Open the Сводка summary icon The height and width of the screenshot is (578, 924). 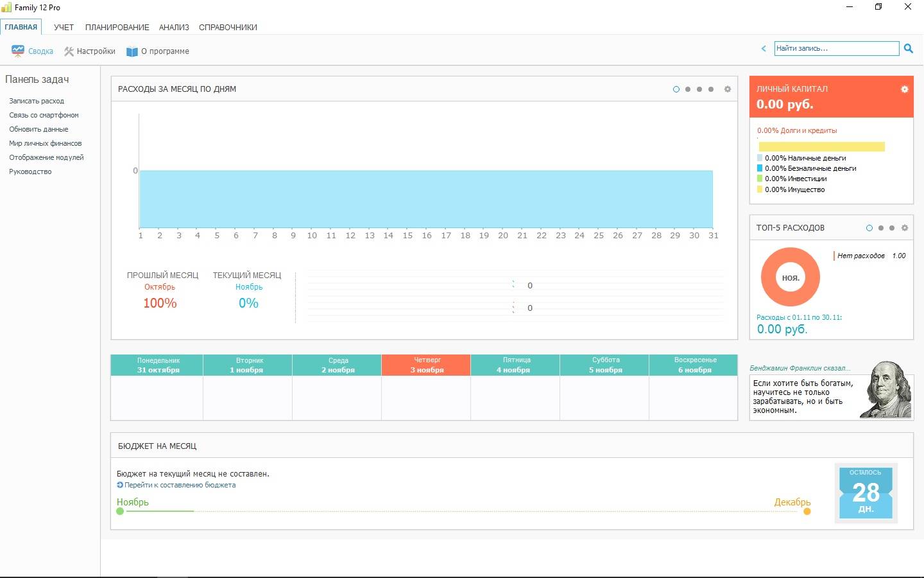18,51
